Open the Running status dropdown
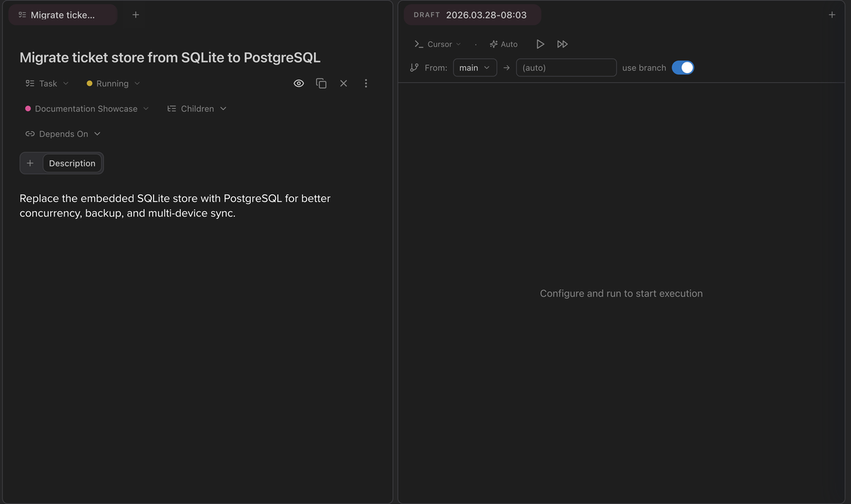Viewport: 851px width, 504px height. (x=113, y=84)
